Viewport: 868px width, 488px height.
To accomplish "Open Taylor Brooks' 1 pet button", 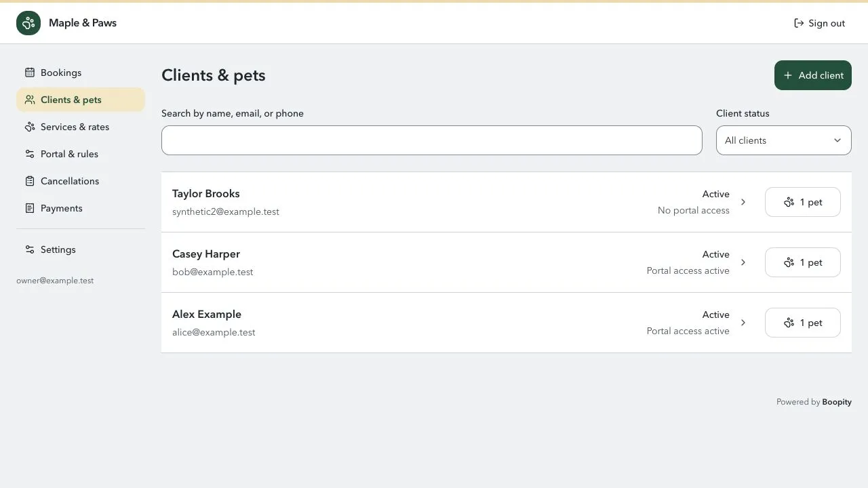I will [x=803, y=202].
